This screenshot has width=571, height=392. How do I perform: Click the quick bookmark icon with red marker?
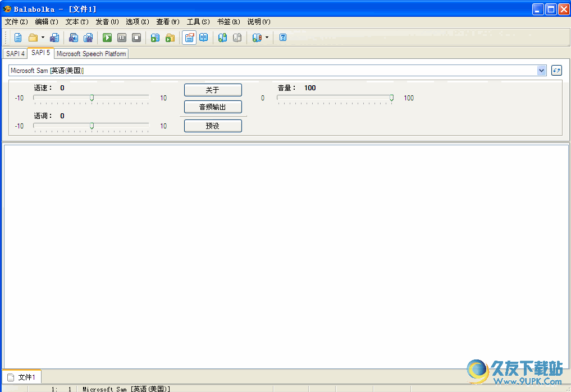click(257, 38)
